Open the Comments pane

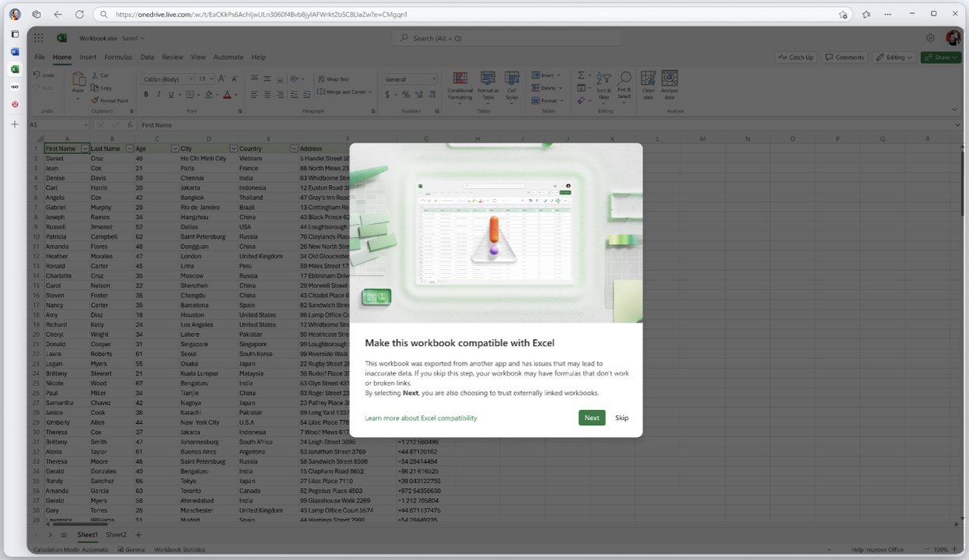(x=845, y=58)
